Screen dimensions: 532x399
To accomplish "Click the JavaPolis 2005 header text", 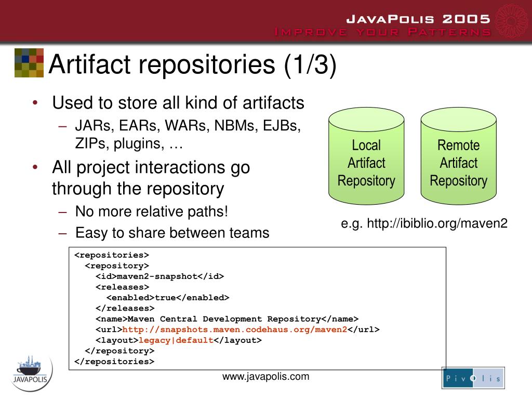I will tap(418, 19).
